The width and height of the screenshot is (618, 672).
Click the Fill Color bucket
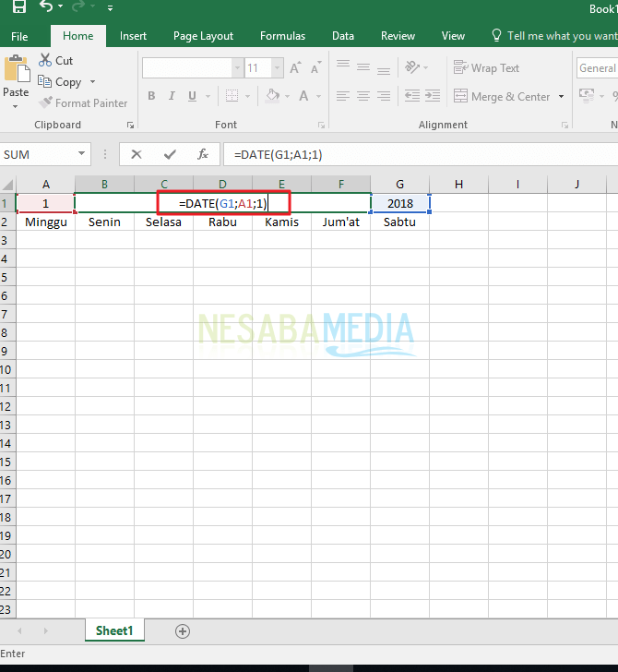[273, 96]
